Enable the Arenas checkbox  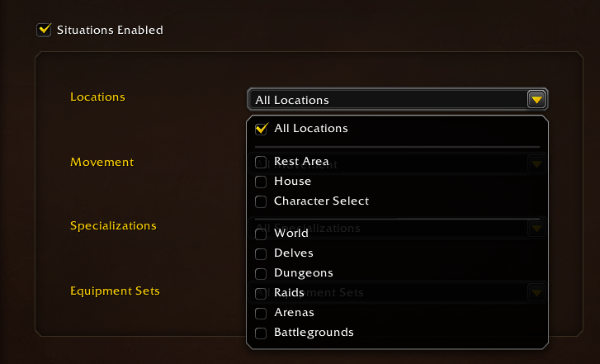coord(261,313)
